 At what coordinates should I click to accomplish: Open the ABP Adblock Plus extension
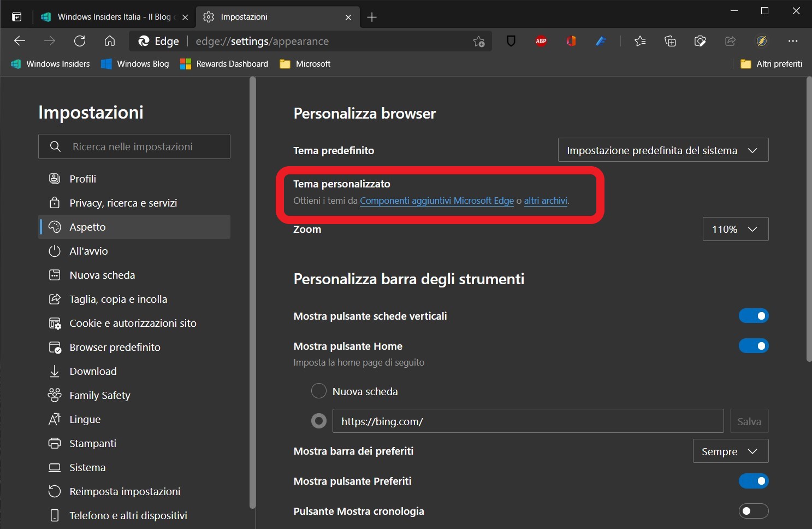541,41
